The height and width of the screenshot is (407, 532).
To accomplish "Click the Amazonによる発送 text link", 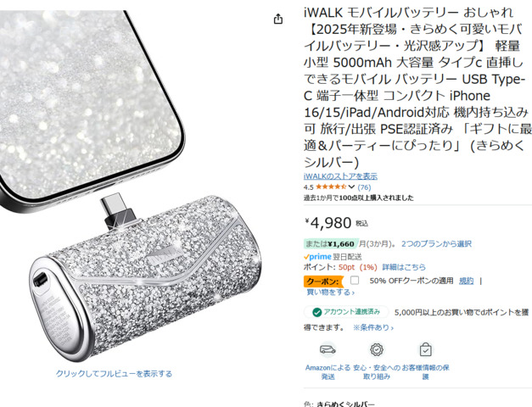I will click(x=328, y=372).
